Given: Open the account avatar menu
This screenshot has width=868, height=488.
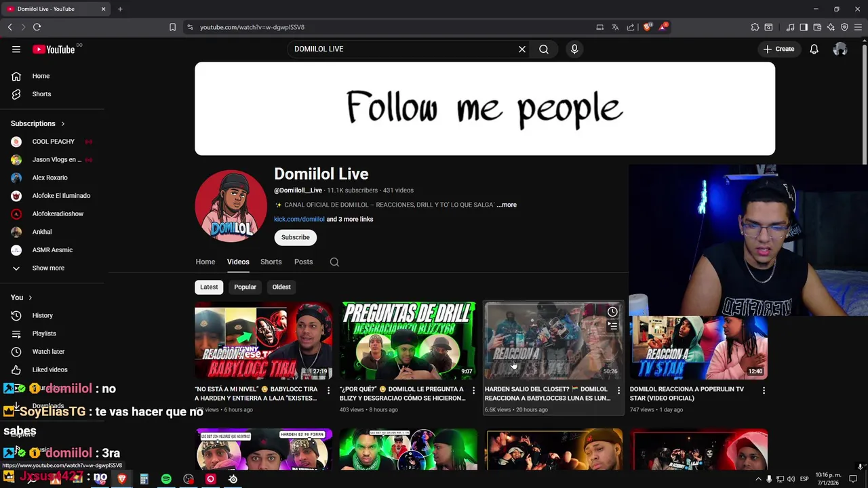Looking at the screenshot, I should [840, 49].
